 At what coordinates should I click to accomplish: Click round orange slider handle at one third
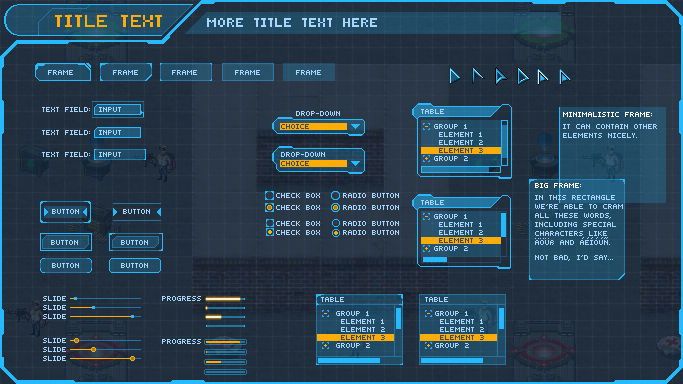pos(93,350)
